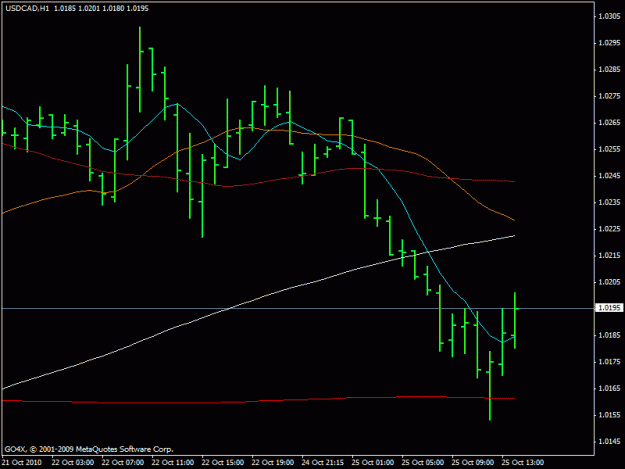This screenshot has width=625, height=469.
Task: Click the 22 Oct 11:00 time label
Action: [173, 462]
